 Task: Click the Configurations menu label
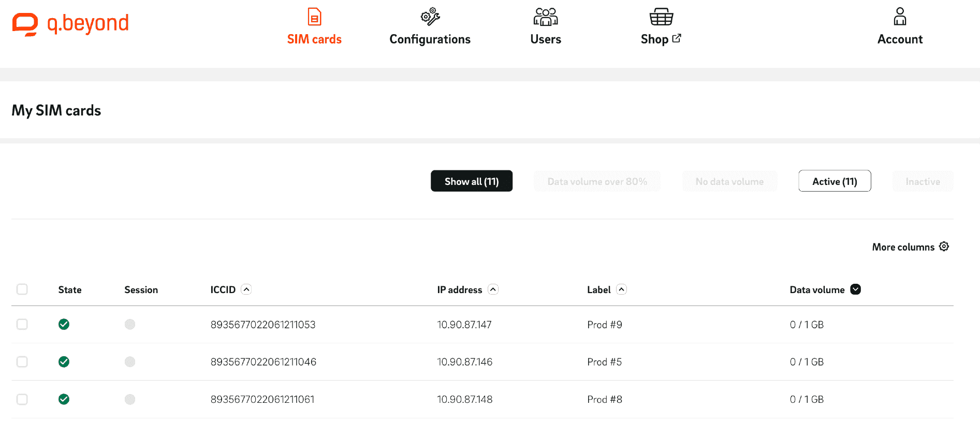pyautogui.click(x=430, y=39)
